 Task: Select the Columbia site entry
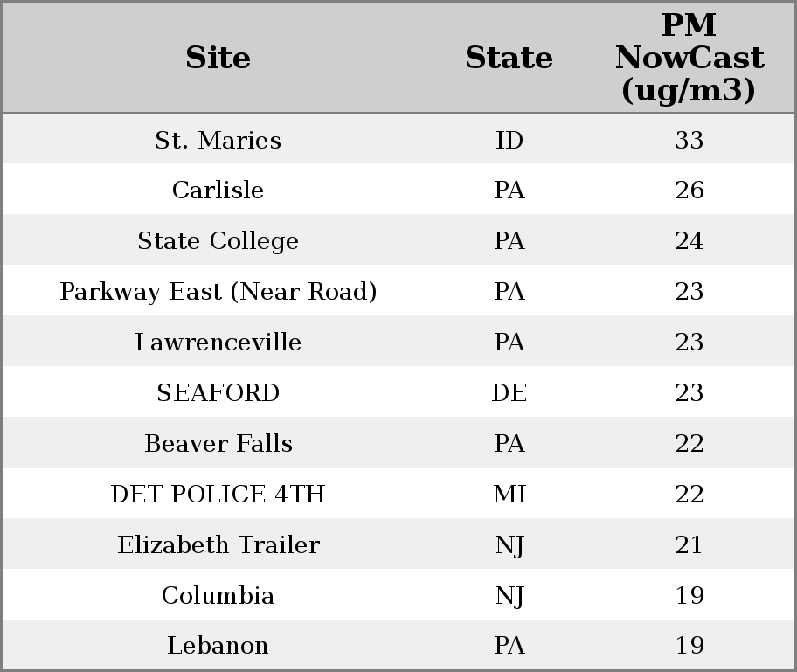click(218, 596)
